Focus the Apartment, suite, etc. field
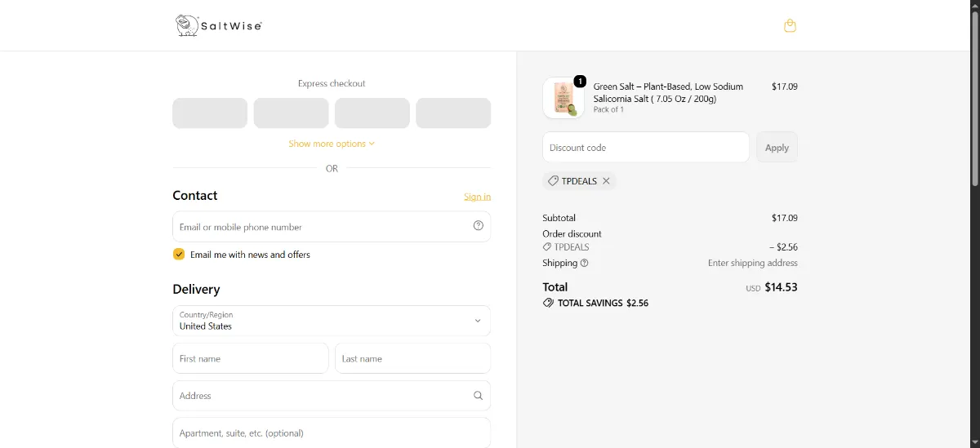 click(332, 432)
